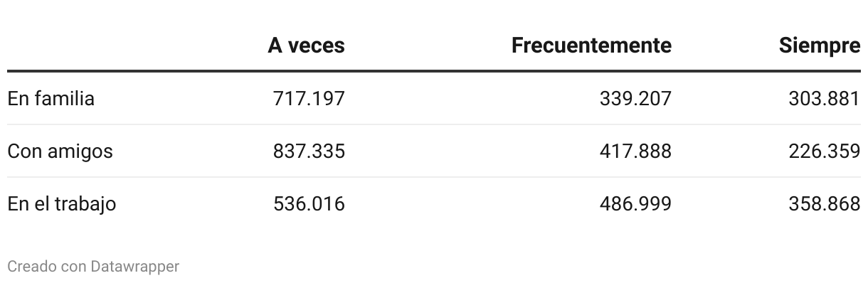The width and height of the screenshot is (868, 283).
Task: Select the 'Frecuentemente' column header
Action: (591, 46)
